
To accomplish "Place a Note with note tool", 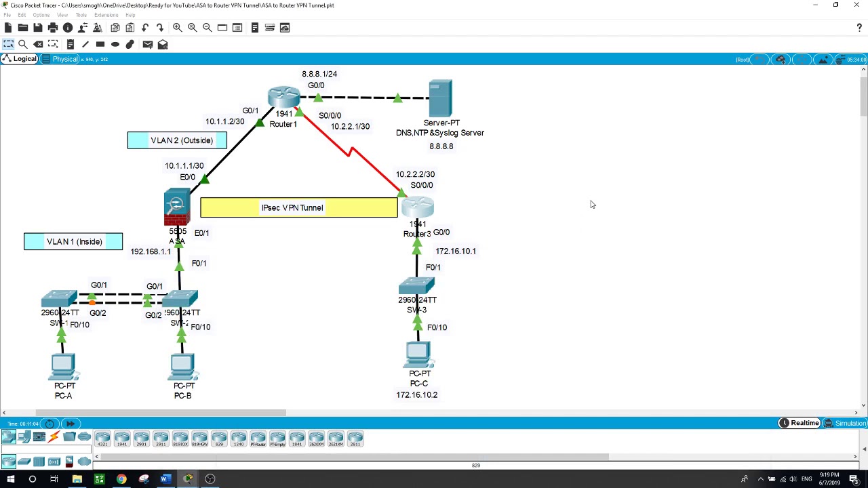I will click(70, 44).
